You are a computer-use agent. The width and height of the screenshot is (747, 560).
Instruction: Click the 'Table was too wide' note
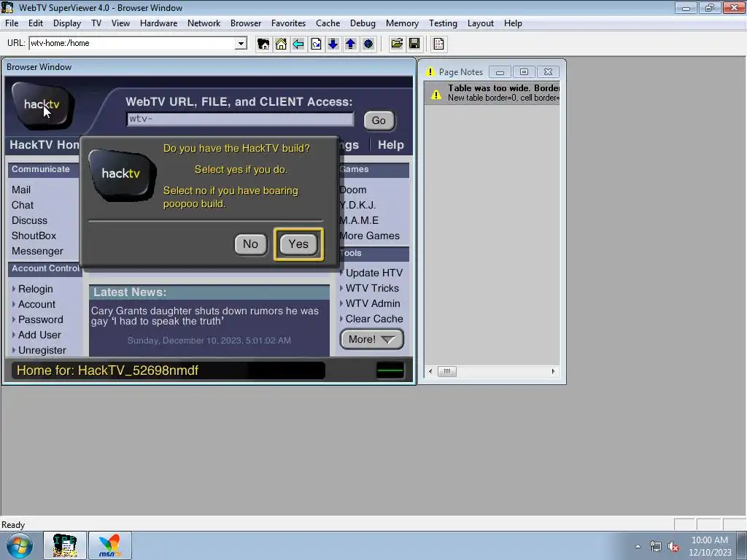pyautogui.click(x=492, y=93)
